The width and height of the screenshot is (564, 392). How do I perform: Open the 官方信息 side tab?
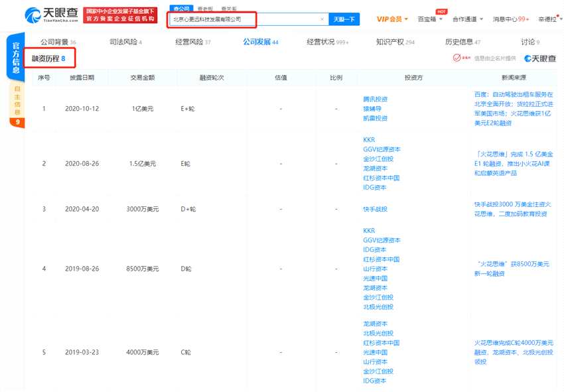13,56
